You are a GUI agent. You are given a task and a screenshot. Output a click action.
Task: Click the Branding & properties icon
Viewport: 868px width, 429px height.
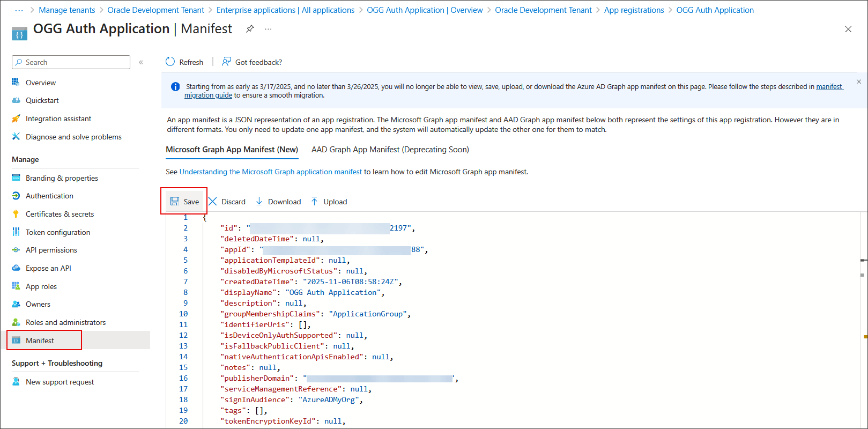pyautogui.click(x=16, y=177)
